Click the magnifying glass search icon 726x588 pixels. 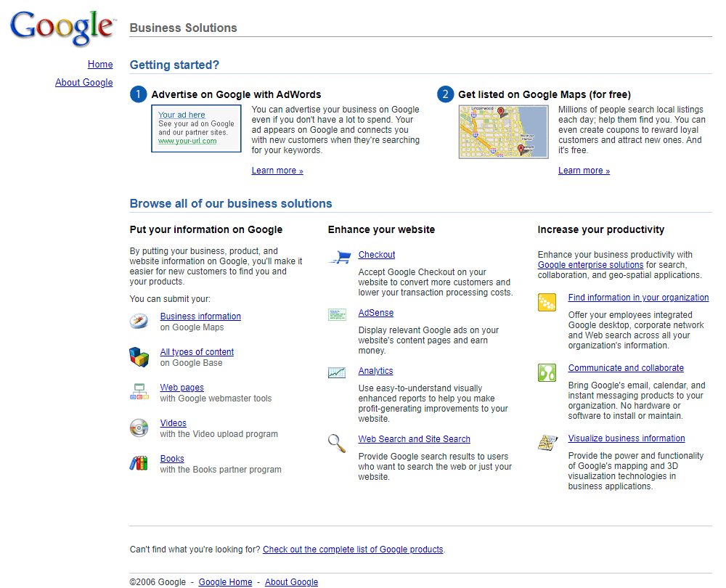tap(337, 443)
